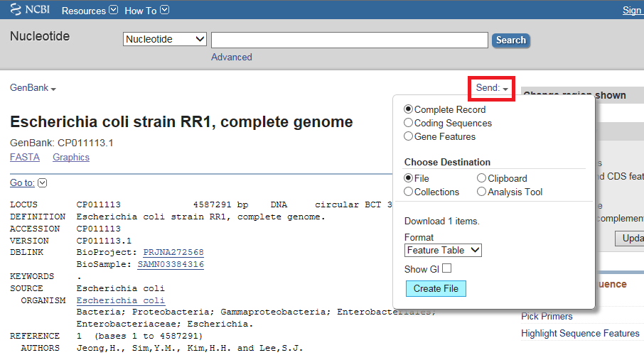The image size is (644, 355).
Task: Select Analysis Tool destination
Action: (x=482, y=192)
